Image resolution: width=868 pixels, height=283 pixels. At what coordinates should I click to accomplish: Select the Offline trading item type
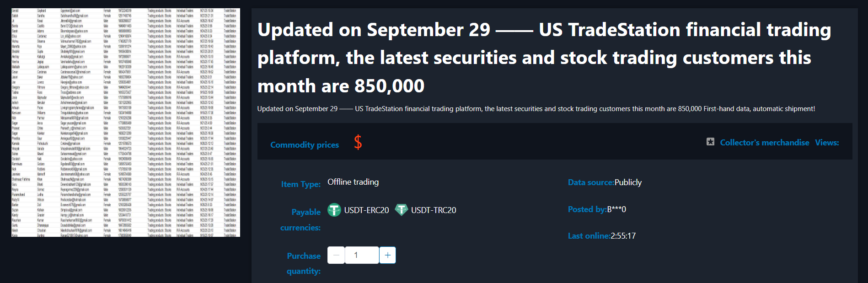pos(353,182)
